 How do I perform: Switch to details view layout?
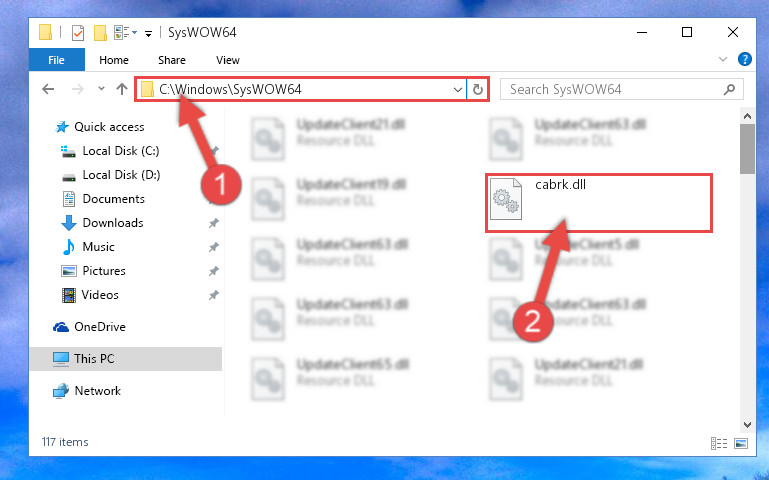[718, 443]
